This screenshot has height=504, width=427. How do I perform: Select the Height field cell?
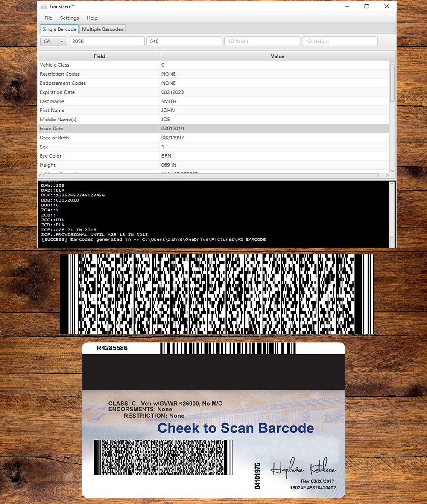point(99,165)
